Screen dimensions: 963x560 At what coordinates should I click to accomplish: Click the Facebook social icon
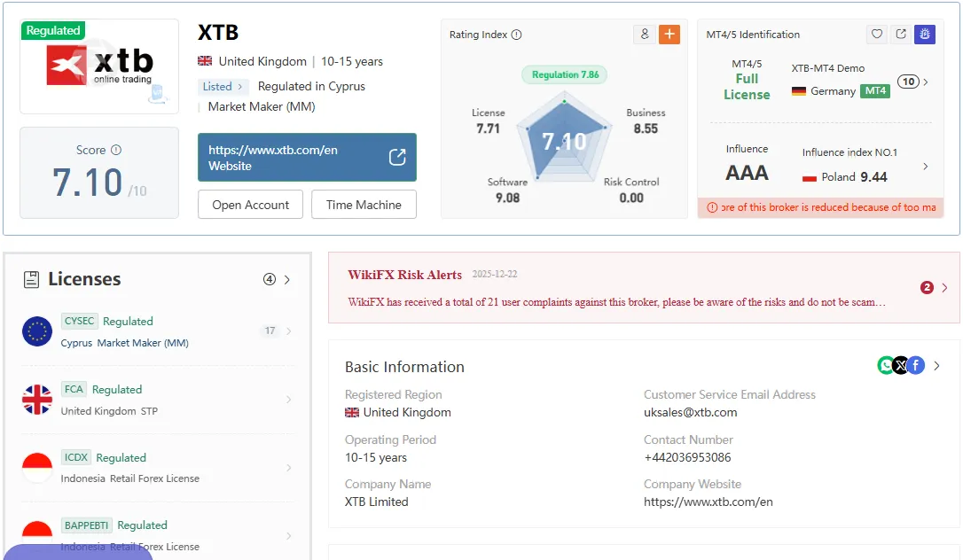click(916, 366)
